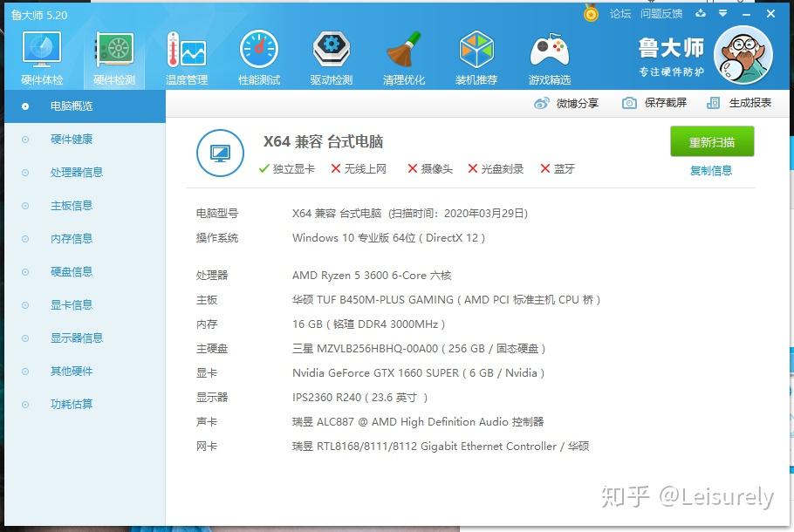Viewport: 794px width, 532px height.
Task: View 显卡信息 graphics card details
Action: [x=71, y=304]
